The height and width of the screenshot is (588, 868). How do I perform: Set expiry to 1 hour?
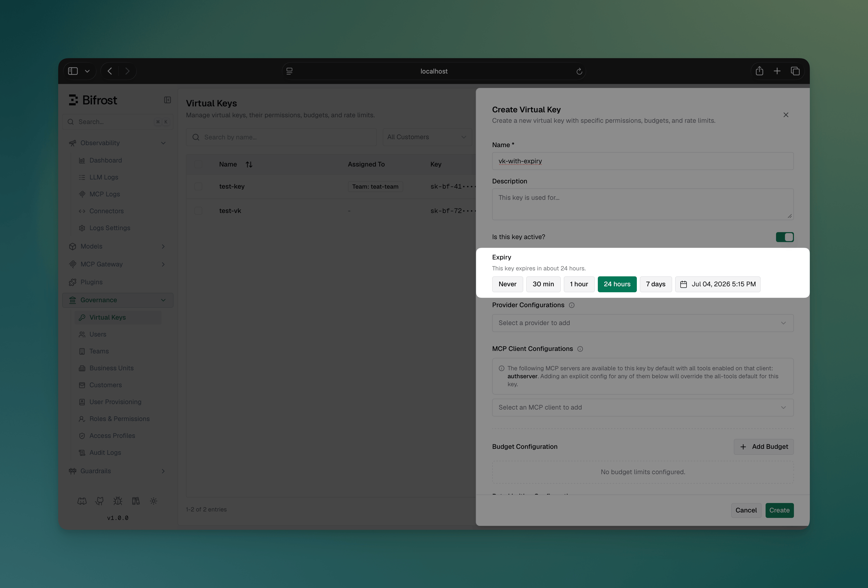click(x=579, y=284)
